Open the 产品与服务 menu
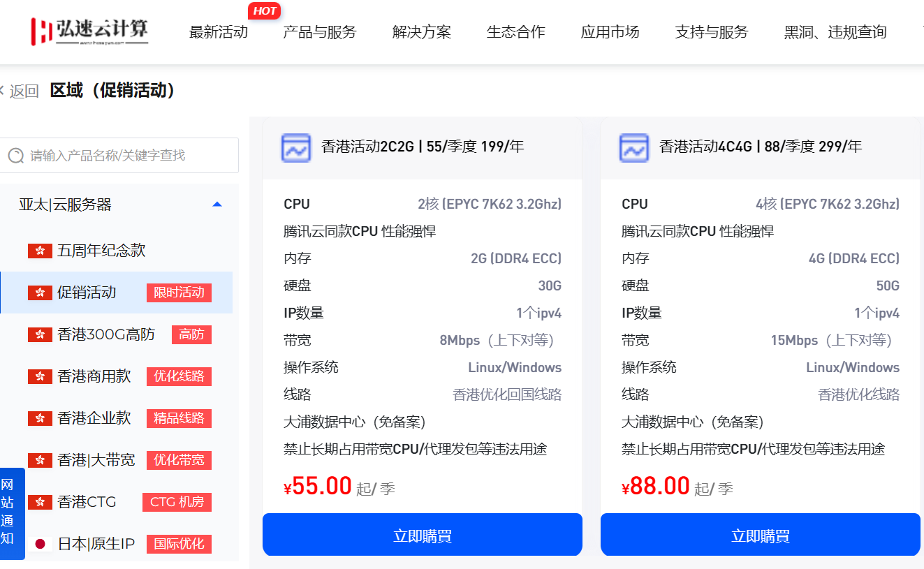Screen dimensions: 924x569 click(319, 32)
